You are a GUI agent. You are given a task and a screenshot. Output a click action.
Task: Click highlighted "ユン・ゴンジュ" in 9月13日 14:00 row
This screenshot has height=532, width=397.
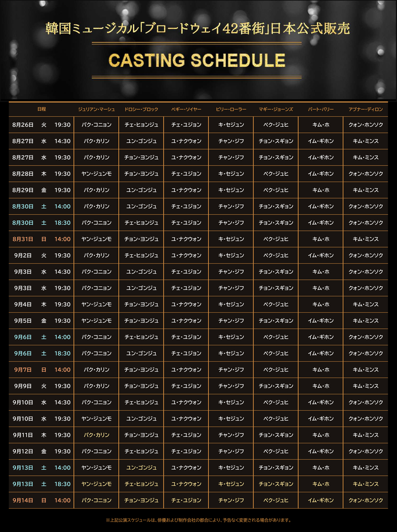(141, 468)
